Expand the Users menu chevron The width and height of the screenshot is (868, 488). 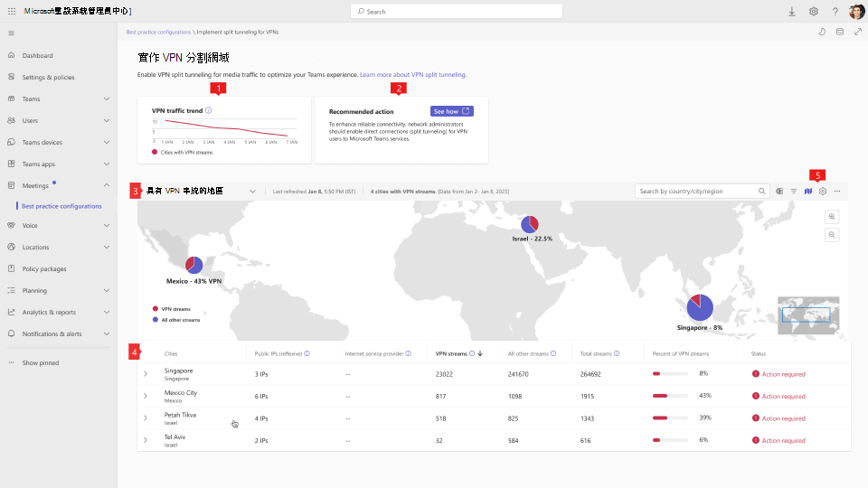(107, 120)
